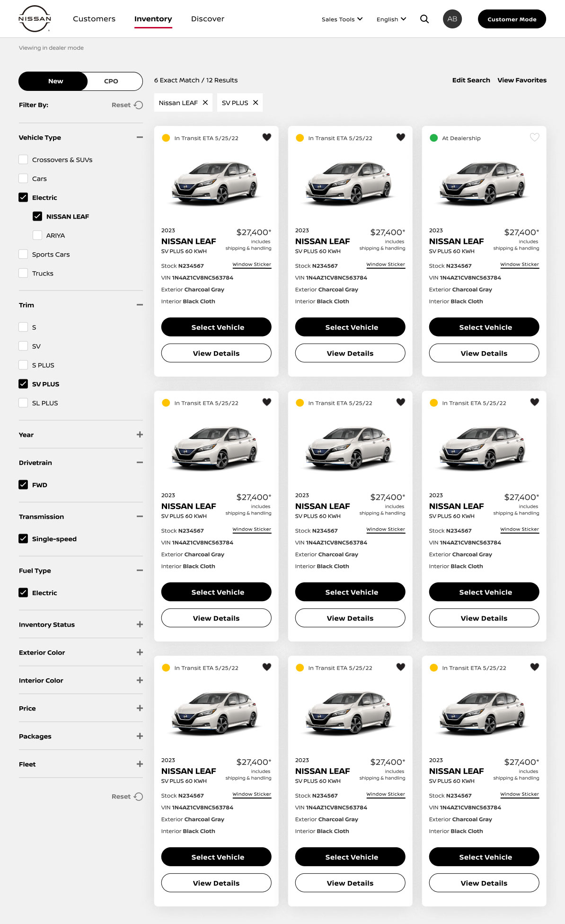565x924 pixels.
Task: Check the ARIYA checkbox
Action: click(x=37, y=235)
